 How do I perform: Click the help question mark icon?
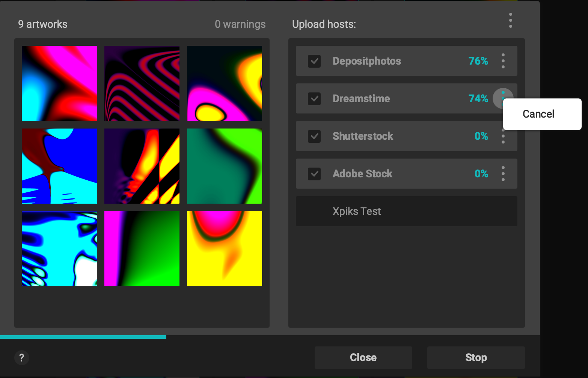(x=22, y=357)
